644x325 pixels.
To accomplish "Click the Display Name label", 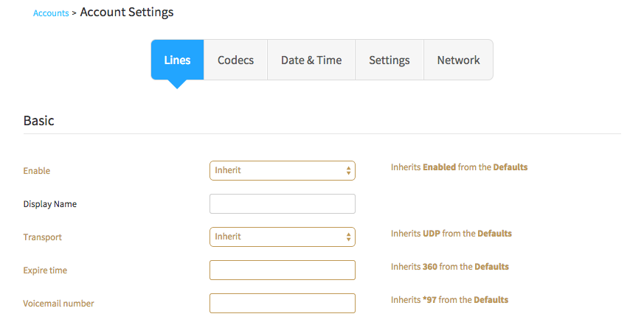I will coord(49,204).
